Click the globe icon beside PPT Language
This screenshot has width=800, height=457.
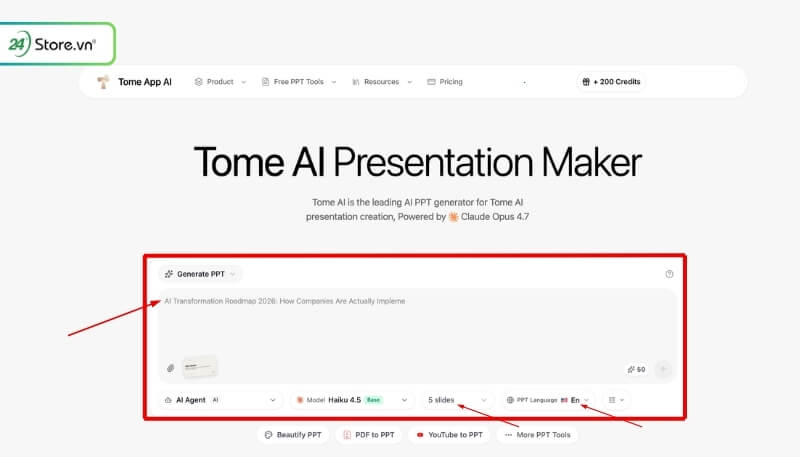point(510,400)
